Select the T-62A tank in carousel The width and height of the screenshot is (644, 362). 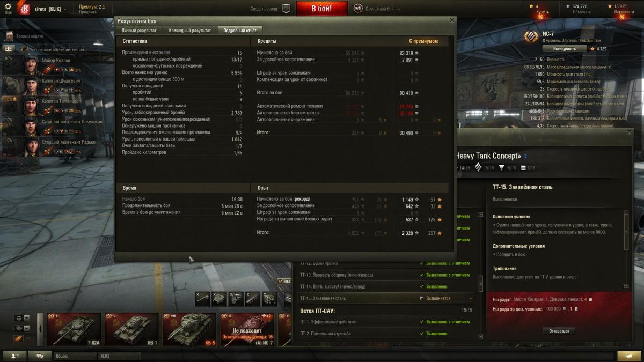click(x=74, y=329)
